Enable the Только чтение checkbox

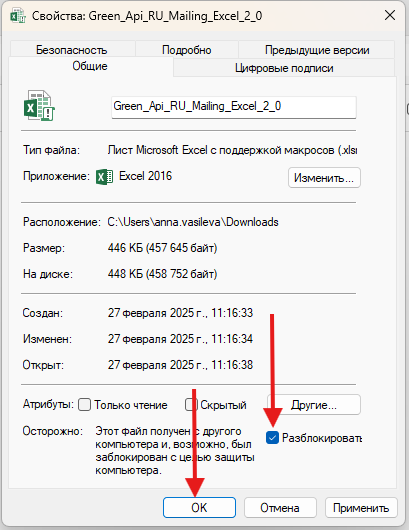pos(85,405)
